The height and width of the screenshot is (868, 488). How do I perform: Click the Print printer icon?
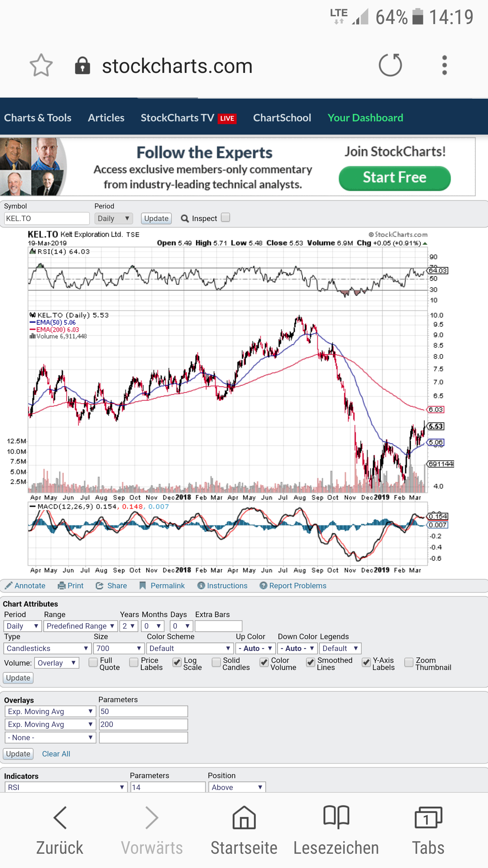pos(62,586)
